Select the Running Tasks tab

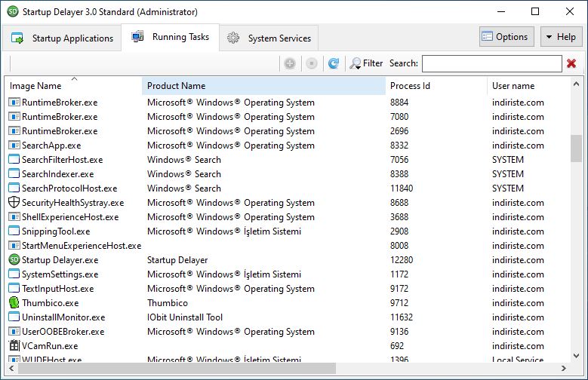pos(171,37)
